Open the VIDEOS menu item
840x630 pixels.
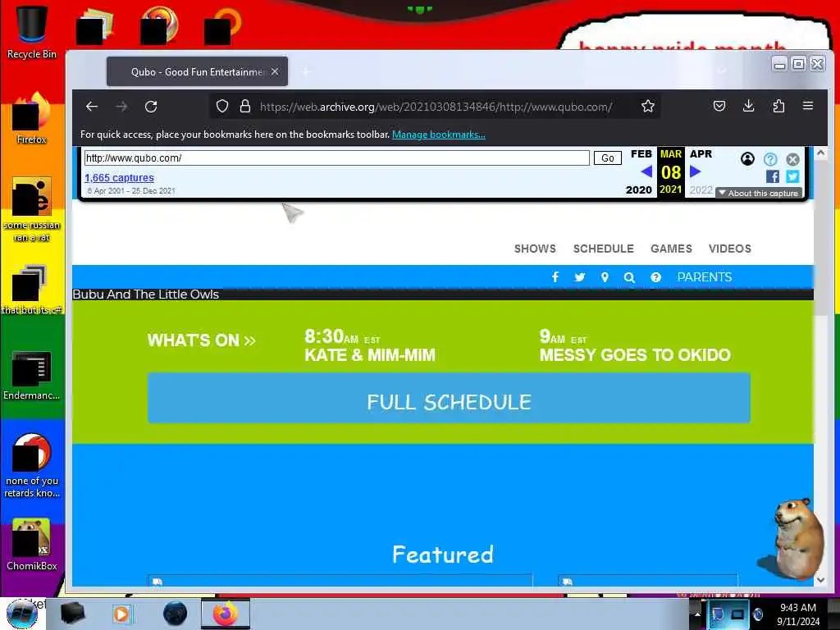(729, 249)
